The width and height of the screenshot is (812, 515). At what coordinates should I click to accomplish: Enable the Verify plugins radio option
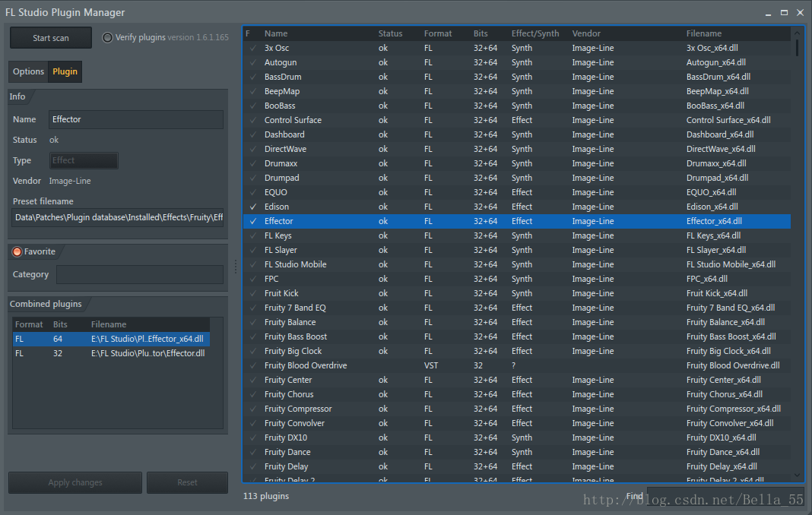107,38
